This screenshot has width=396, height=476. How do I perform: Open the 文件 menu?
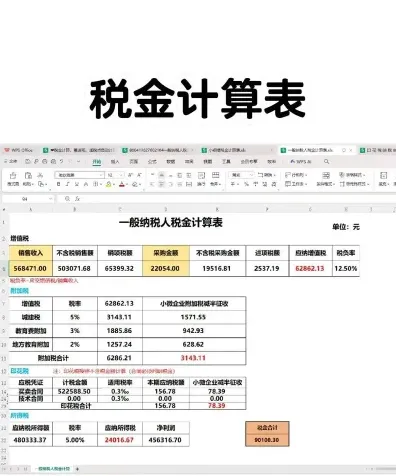click(x=11, y=161)
